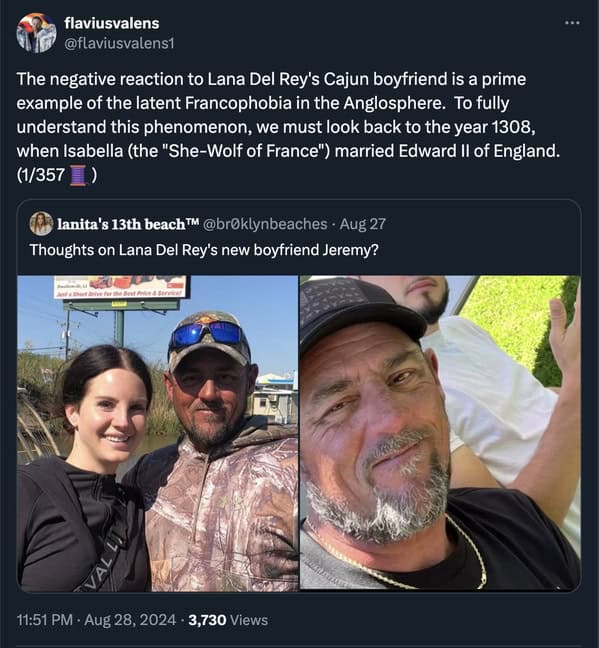Click lanita's 13th beach avatar
This screenshot has width=599, height=648.
[41, 224]
